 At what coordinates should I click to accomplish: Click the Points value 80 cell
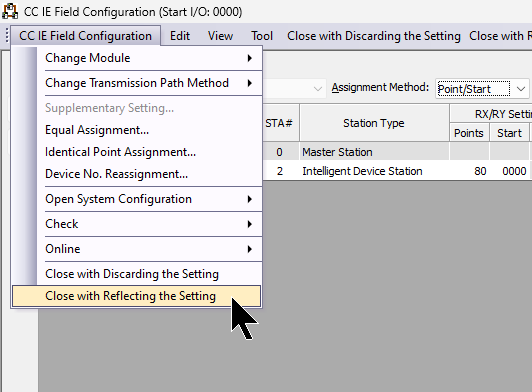[x=469, y=171]
